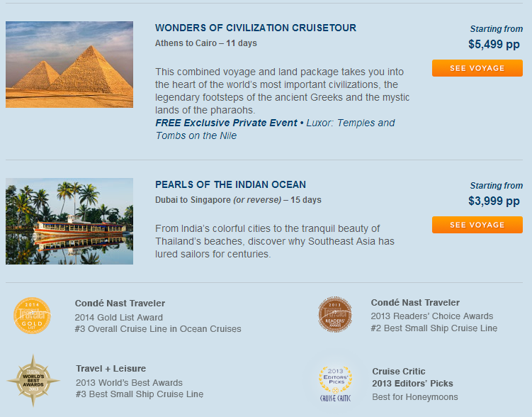The image size is (532, 417).
Task: Click the Best for Honeymoons text
Action: click(x=415, y=397)
